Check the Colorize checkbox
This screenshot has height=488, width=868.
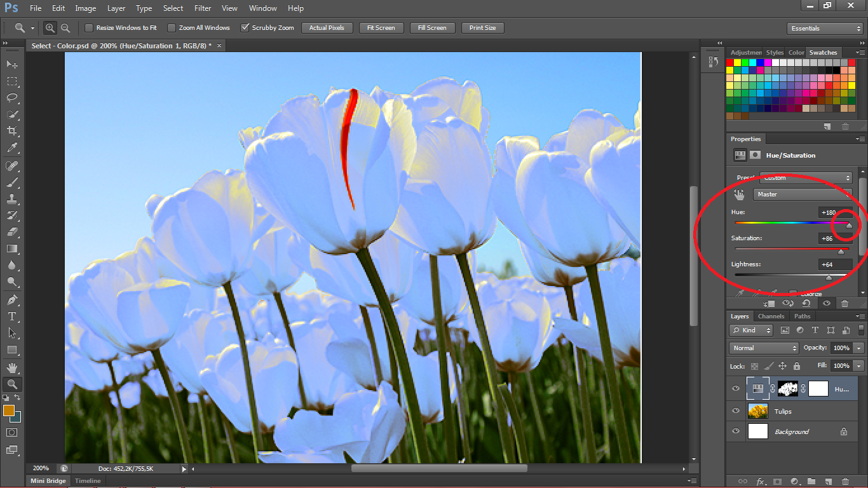(793, 294)
